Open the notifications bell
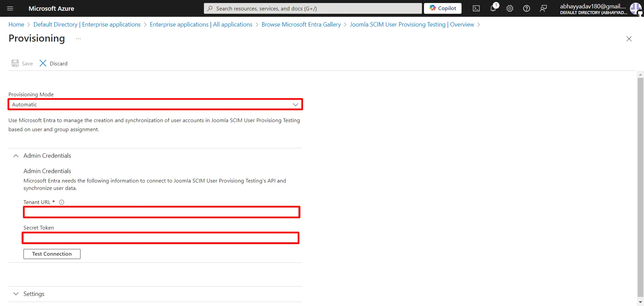The width and height of the screenshot is (644, 306). pos(493,8)
